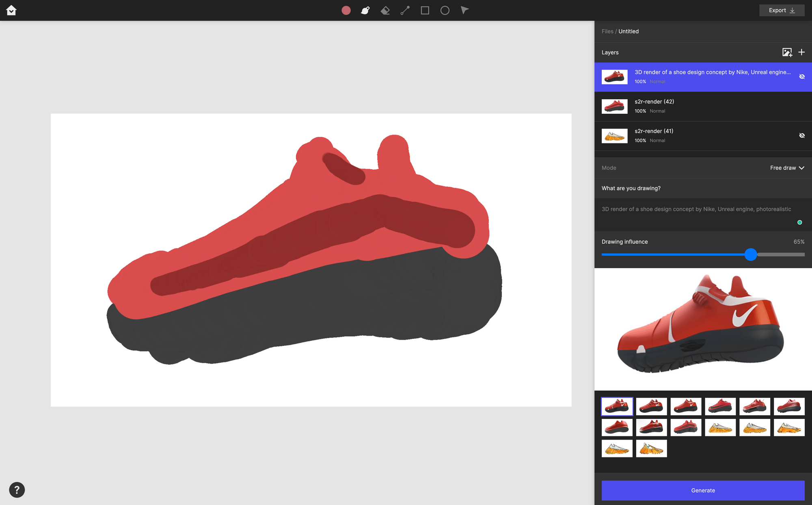Viewport: 812px width, 505px height.
Task: Click the Export button
Action: tap(781, 10)
